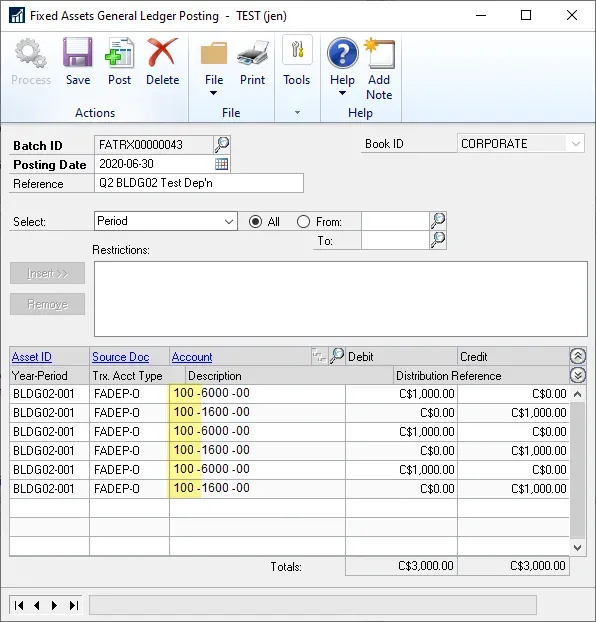This screenshot has width=596, height=622.
Task: Click the grid scrollbar down arrow
Action: pyautogui.click(x=578, y=548)
